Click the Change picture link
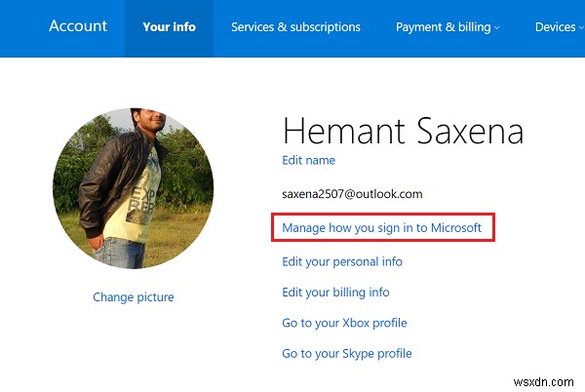This screenshot has width=585, height=392. (x=134, y=296)
